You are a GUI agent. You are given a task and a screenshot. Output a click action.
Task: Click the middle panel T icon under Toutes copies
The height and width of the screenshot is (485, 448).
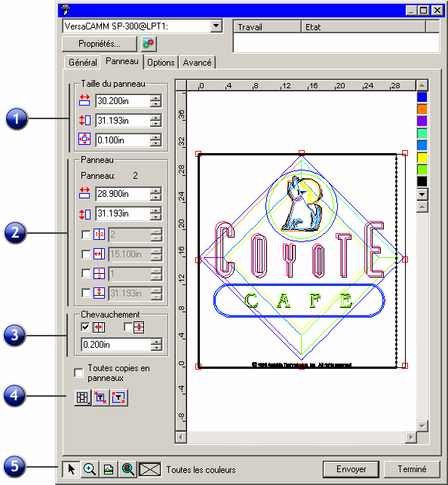click(100, 398)
